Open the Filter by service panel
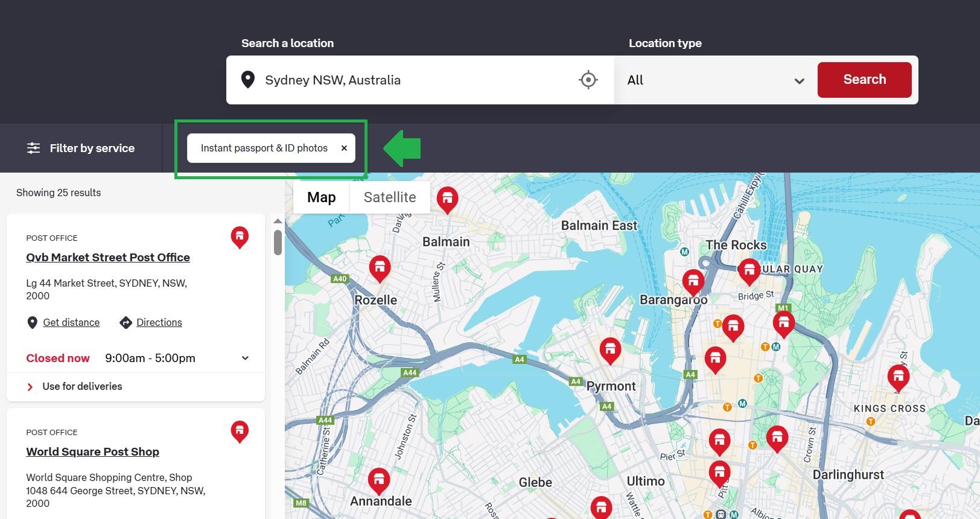 81,148
